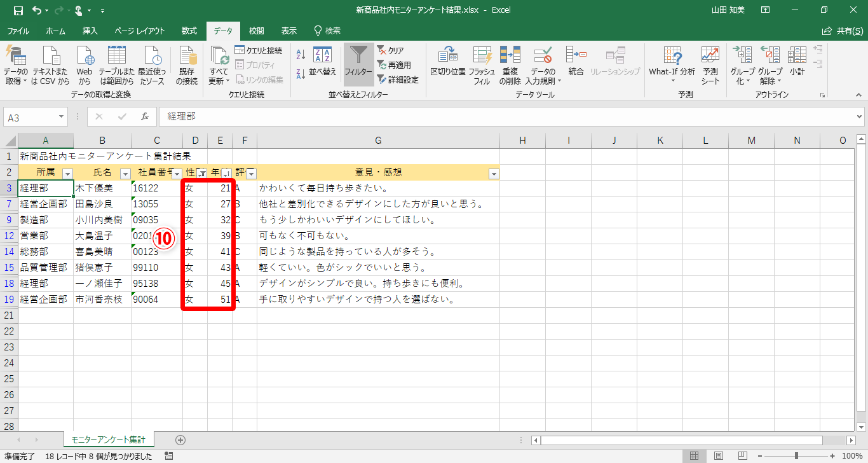Viewport: 868px width, 463px height.
Task: Click テーブルまたは範囲から in the ribbon
Action: 116,66
